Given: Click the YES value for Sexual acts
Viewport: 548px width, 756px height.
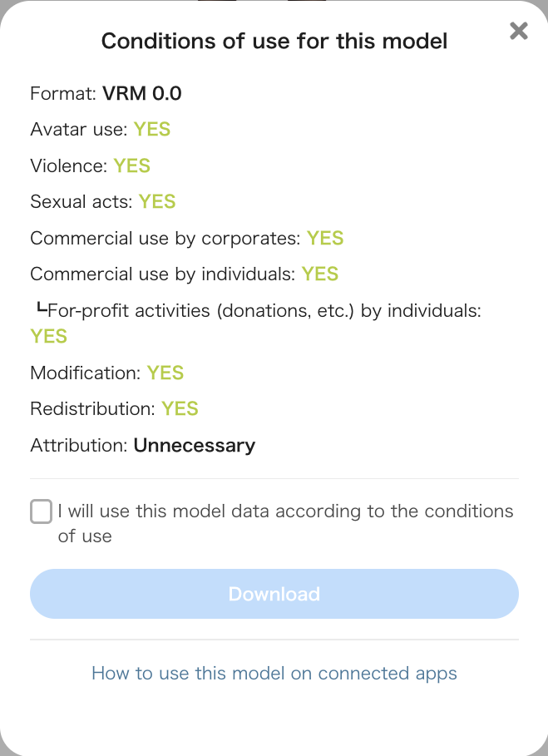Looking at the screenshot, I should click(x=157, y=201).
